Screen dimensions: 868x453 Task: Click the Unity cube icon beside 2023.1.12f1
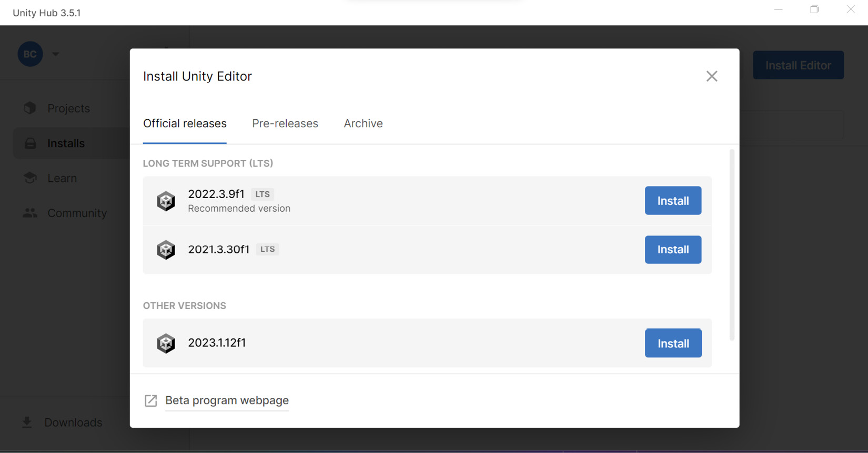tap(166, 343)
